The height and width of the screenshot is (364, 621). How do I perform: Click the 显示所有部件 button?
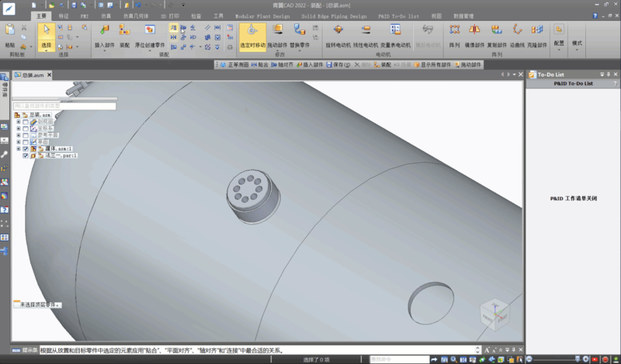437,65
